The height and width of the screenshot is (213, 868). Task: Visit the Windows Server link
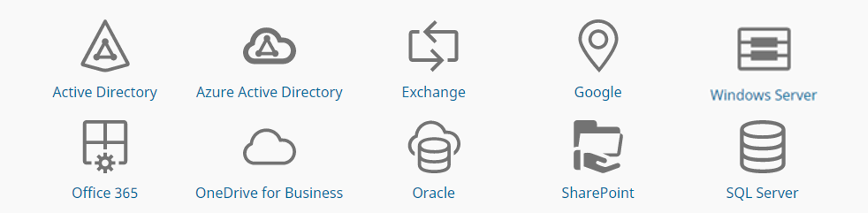point(763,95)
